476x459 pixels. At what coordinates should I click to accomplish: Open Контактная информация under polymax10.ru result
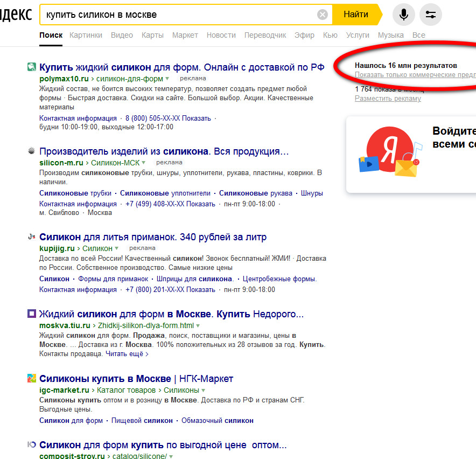(x=78, y=118)
